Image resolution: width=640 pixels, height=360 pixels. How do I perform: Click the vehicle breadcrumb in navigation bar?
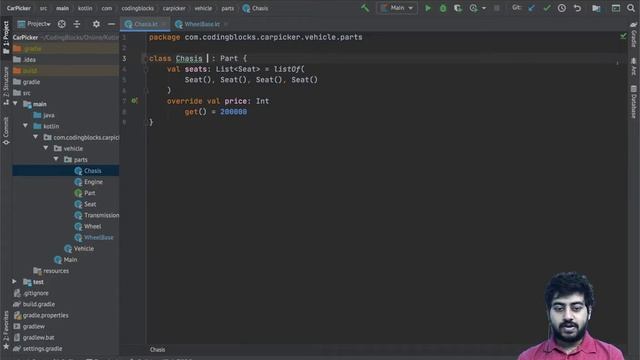pos(203,8)
